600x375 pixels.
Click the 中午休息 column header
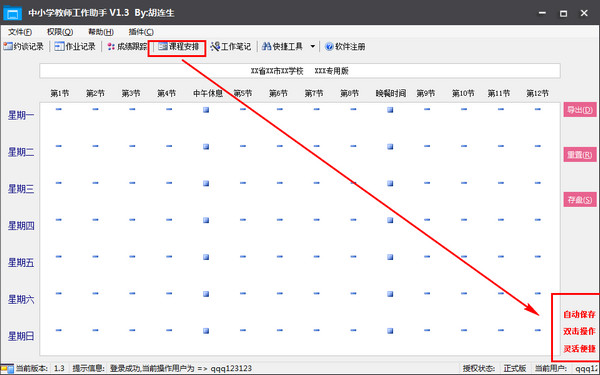pyautogui.click(x=208, y=93)
